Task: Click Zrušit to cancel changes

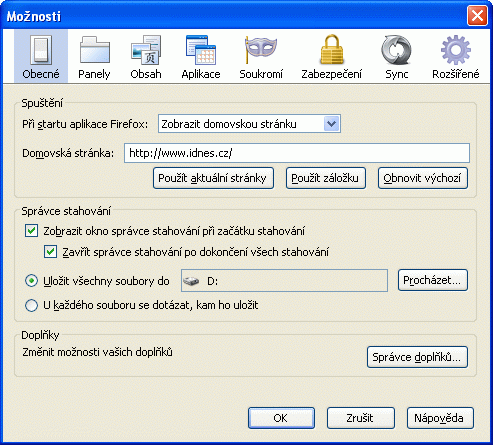Action: (361, 418)
